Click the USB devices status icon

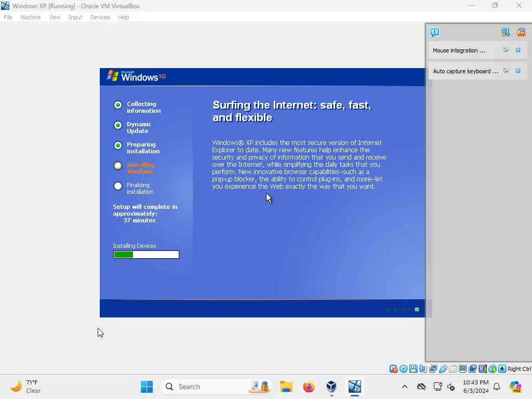pyautogui.click(x=443, y=369)
